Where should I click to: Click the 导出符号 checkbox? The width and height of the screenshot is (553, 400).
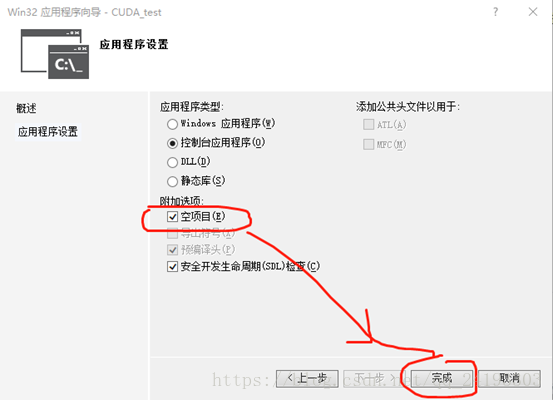(x=172, y=234)
